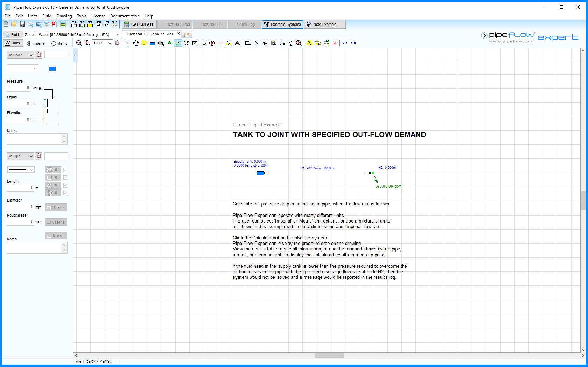Select the Imperial units radio button
Screen dimensions: 588x367
point(29,44)
